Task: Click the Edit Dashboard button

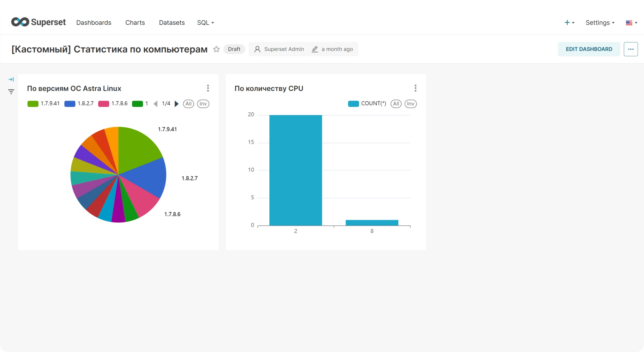Action: pyautogui.click(x=589, y=49)
